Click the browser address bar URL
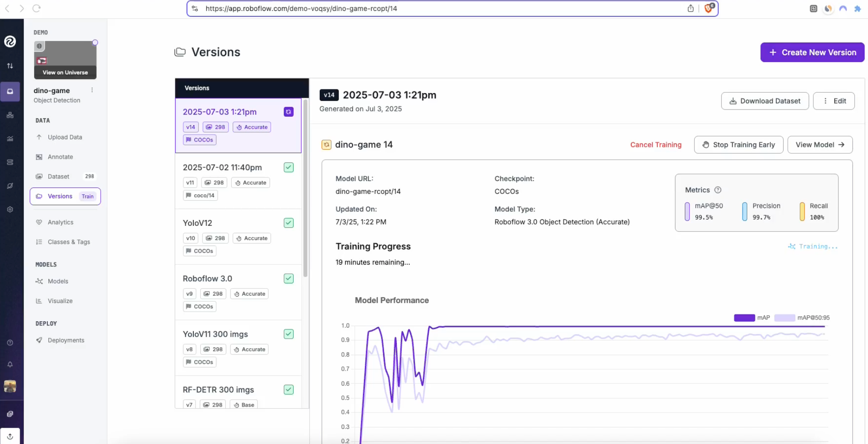 coord(301,9)
